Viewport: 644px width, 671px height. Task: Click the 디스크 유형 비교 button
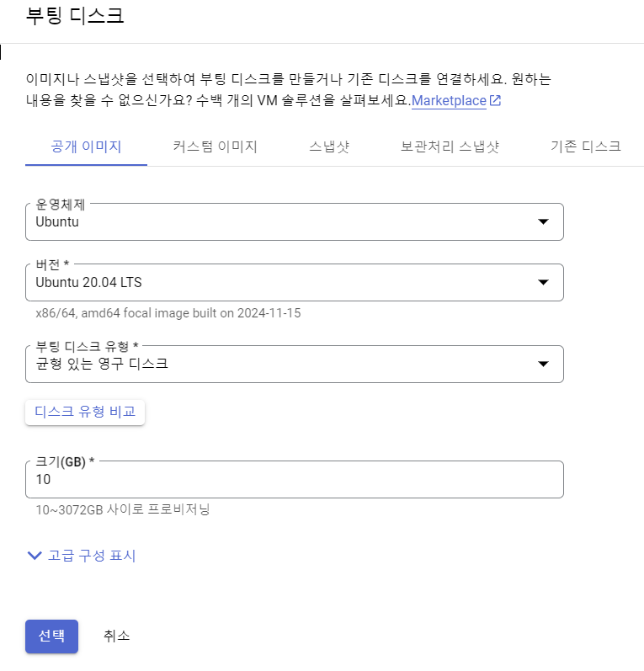(85, 413)
